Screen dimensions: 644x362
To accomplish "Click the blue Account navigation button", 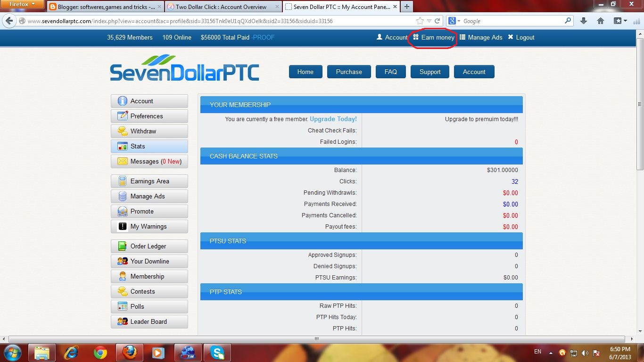I will point(474,72).
